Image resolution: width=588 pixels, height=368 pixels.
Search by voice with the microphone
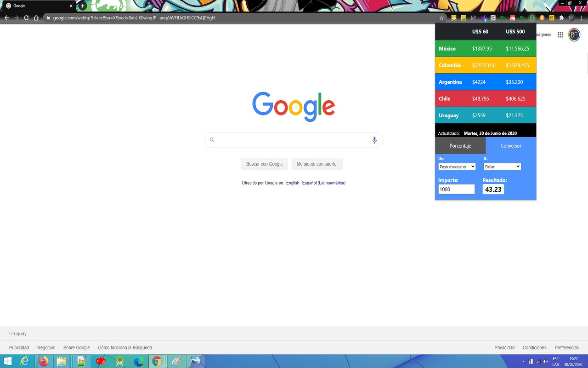click(x=374, y=140)
